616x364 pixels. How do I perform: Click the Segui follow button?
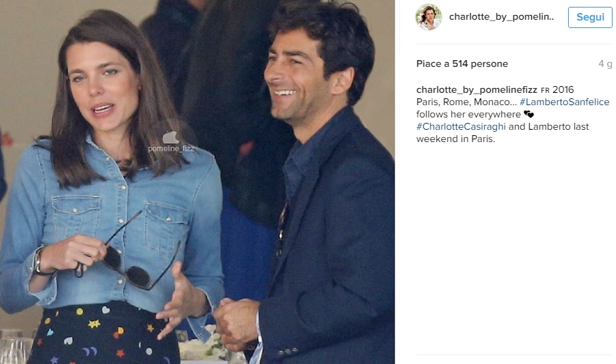pos(590,17)
